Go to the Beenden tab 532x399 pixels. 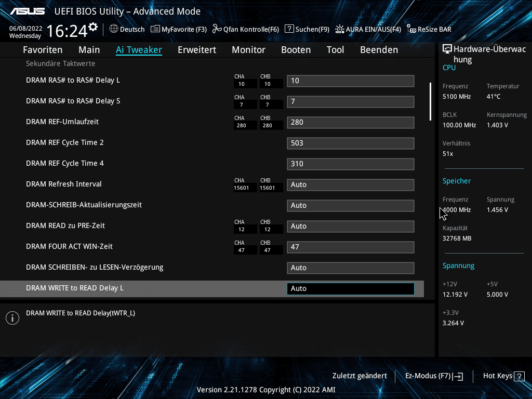click(x=379, y=50)
